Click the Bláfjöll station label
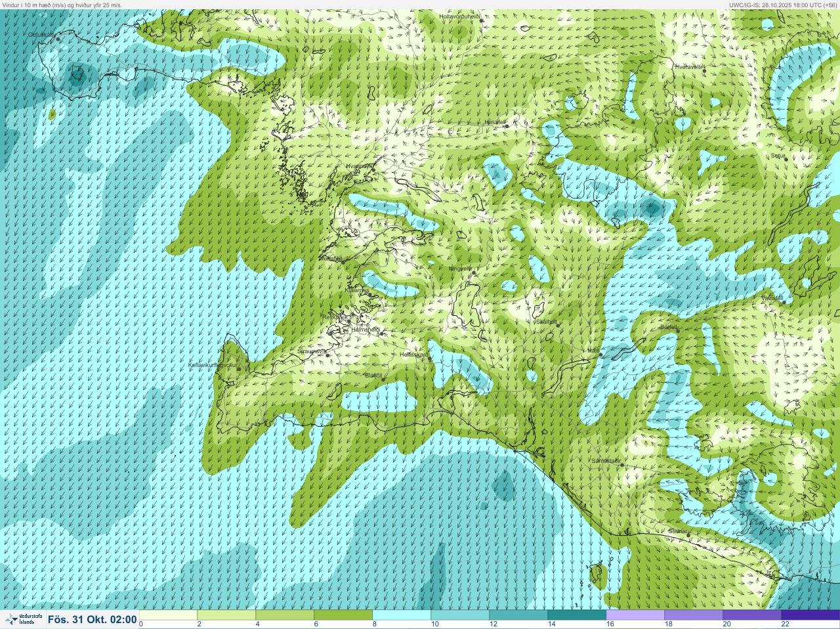 click(x=373, y=376)
